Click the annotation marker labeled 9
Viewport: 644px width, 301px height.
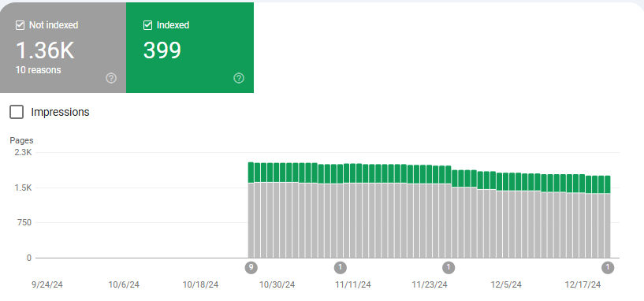coord(251,268)
